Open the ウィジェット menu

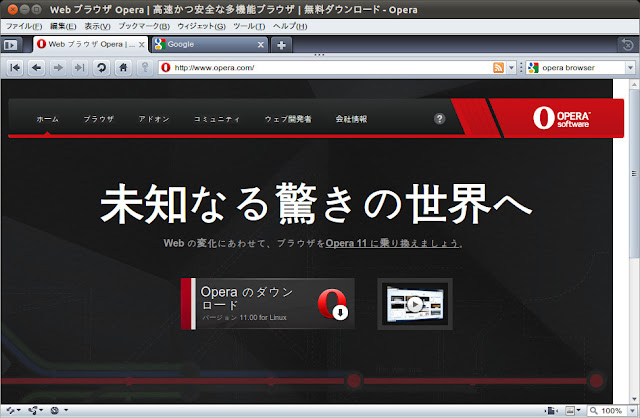[201, 26]
